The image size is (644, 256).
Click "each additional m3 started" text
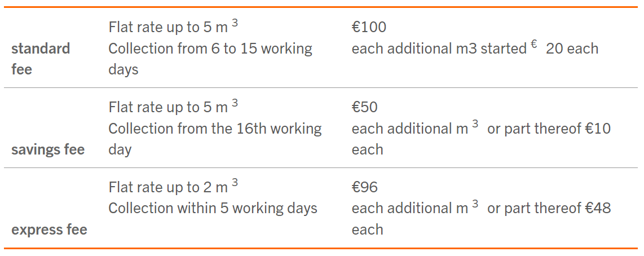pos(439,48)
